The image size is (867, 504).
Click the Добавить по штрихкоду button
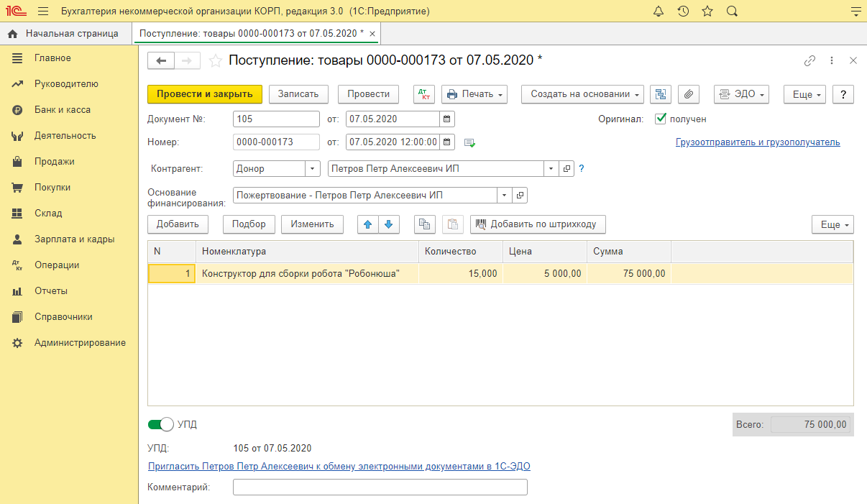[x=538, y=224]
